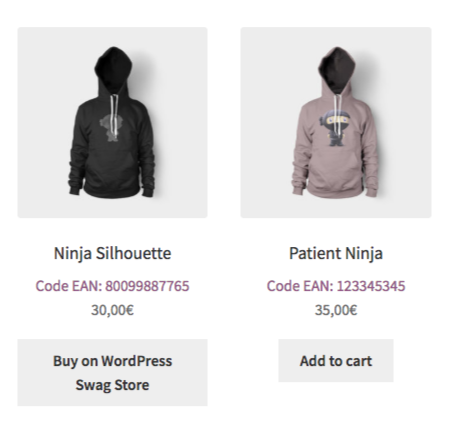Click white drawstrings on the black hoodie
Image resolution: width=451 pixels, height=435 pixels.
(114, 115)
